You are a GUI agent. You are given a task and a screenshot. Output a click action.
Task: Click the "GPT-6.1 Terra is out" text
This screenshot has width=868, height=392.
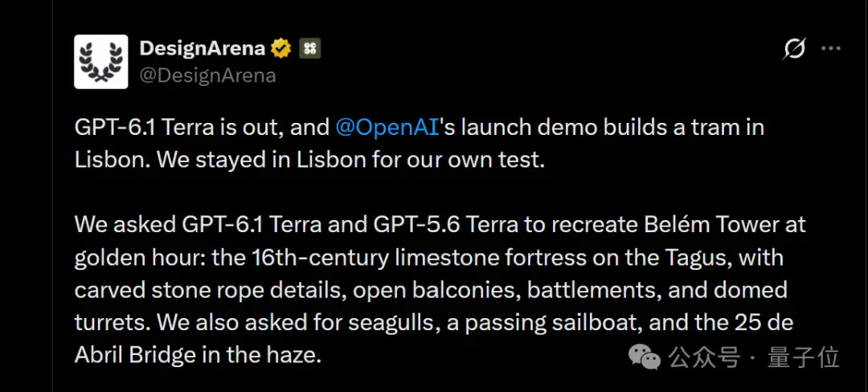point(178,128)
